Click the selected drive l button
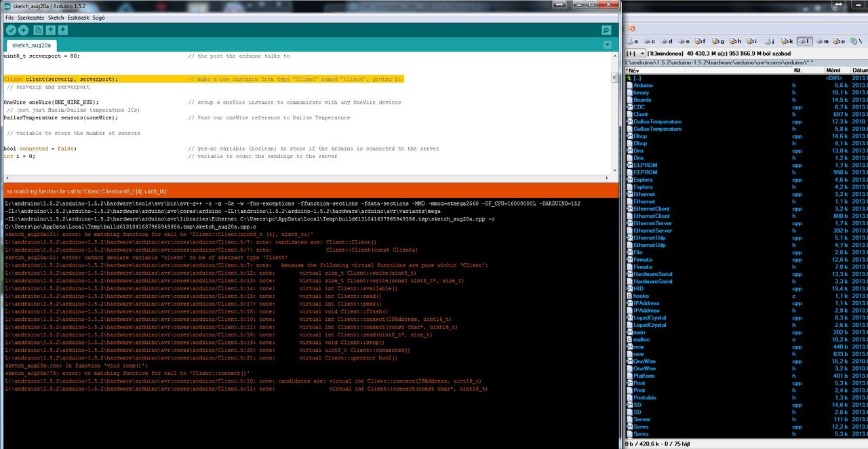 click(804, 41)
